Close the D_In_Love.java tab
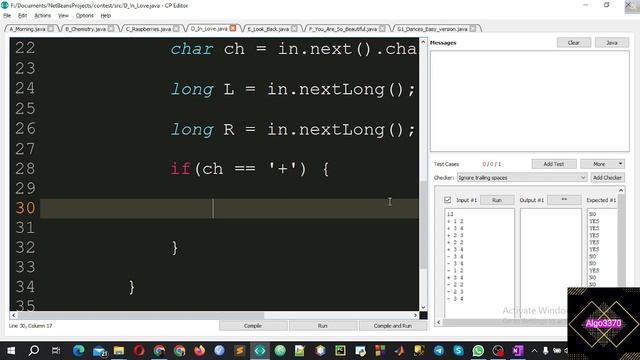This screenshot has height=360, width=640. tap(233, 28)
